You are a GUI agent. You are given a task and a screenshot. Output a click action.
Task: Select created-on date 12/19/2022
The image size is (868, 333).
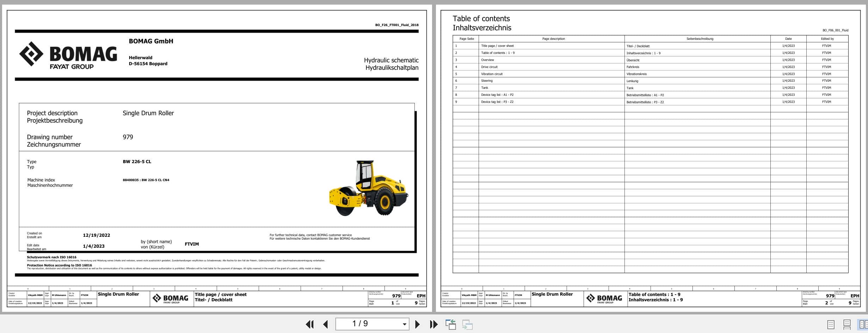96,235
